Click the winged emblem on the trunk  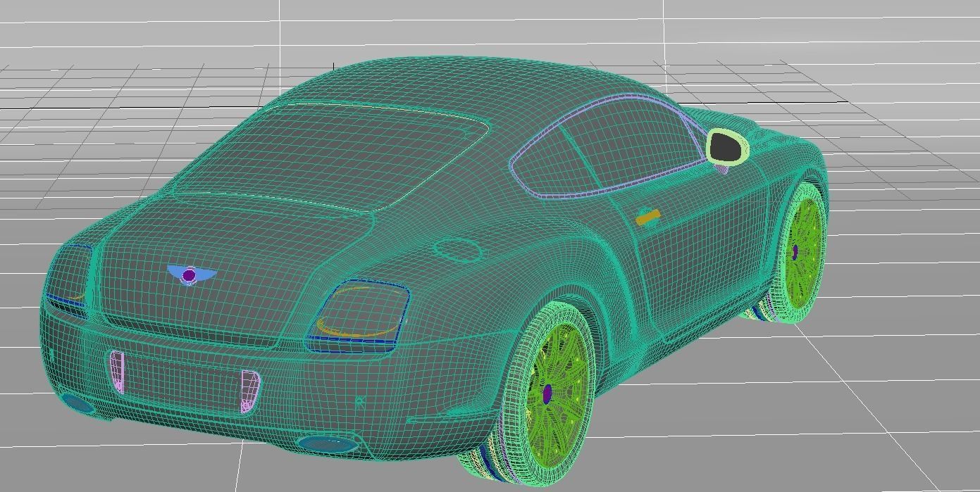189,275
